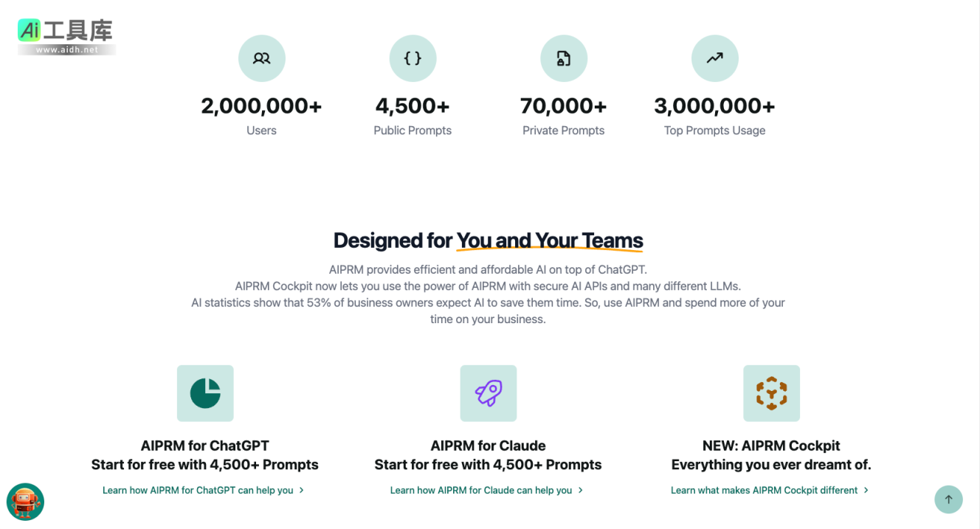
Task: Click the AIPRM for ChatGPT pie chart icon
Action: click(205, 393)
